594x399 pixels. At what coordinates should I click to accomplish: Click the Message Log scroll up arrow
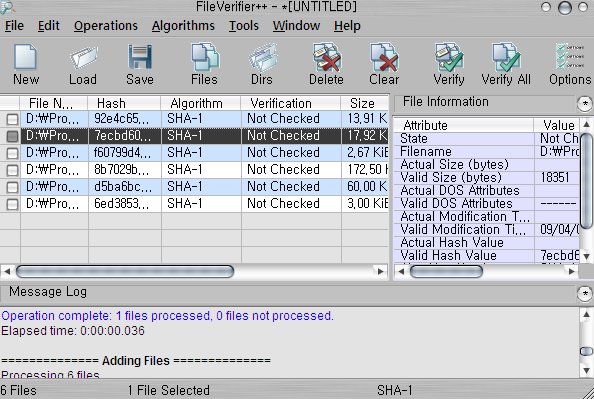click(x=586, y=314)
